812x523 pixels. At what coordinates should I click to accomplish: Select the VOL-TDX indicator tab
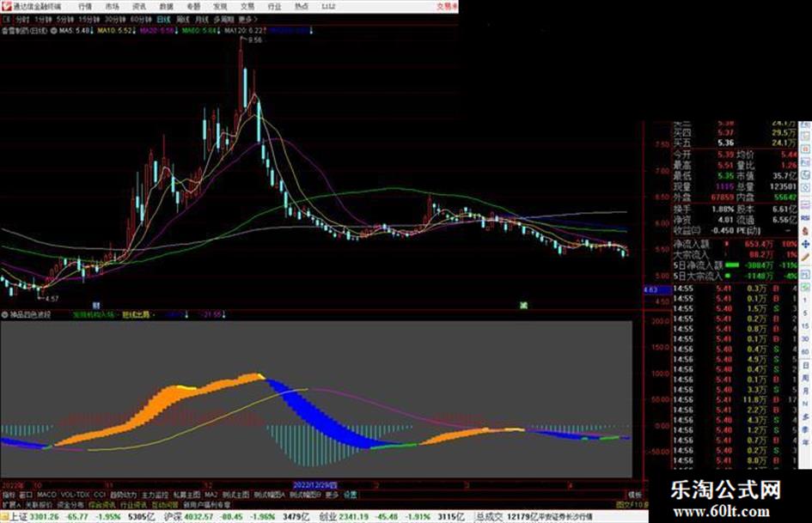tap(76, 495)
